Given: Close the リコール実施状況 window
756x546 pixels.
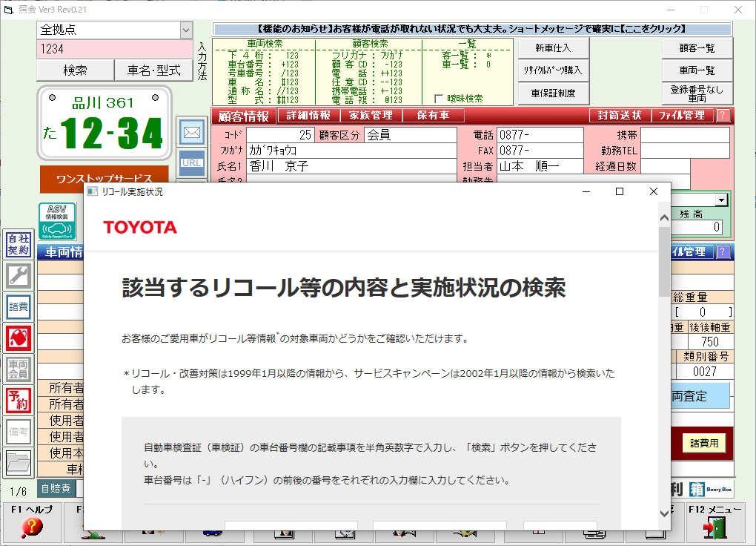Looking at the screenshot, I should pyautogui.click(x=653, y=191).
